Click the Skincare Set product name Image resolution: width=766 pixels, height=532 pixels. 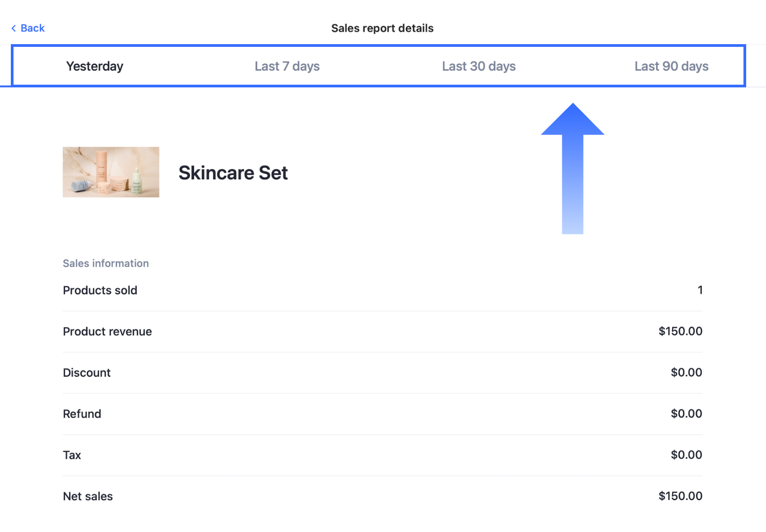pyautogui.click(x=233, y=173)
